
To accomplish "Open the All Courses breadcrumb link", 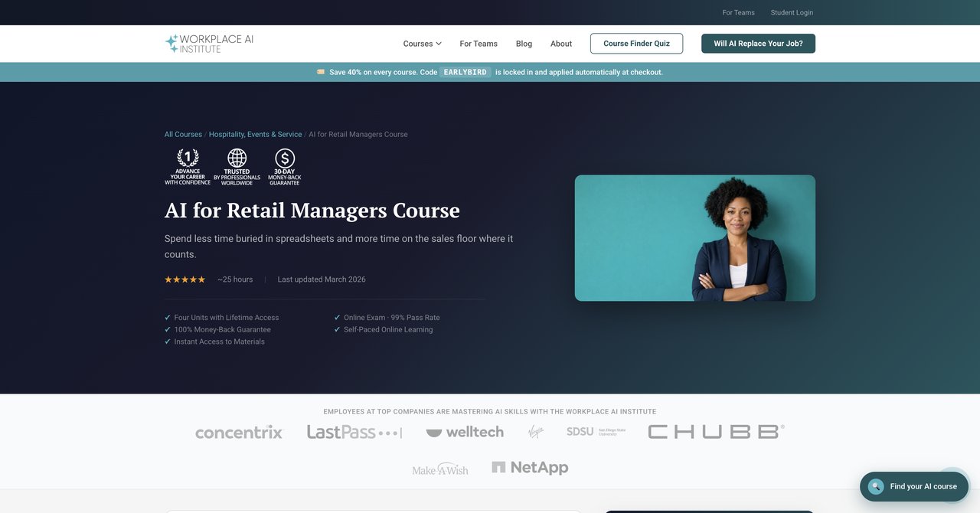I will [183, 135].
